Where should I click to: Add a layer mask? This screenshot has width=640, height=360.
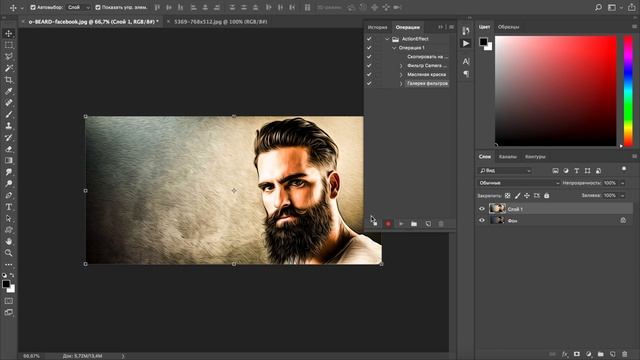point(577,354)
